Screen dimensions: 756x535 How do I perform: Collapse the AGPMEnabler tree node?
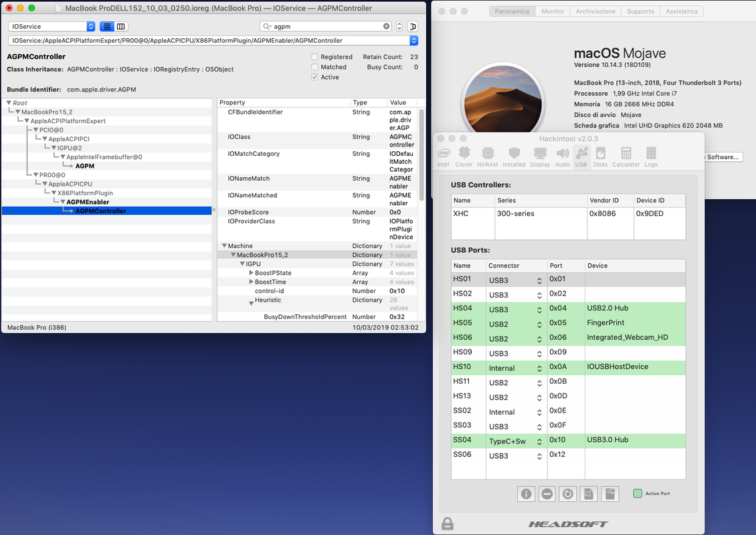pos(63,202)
